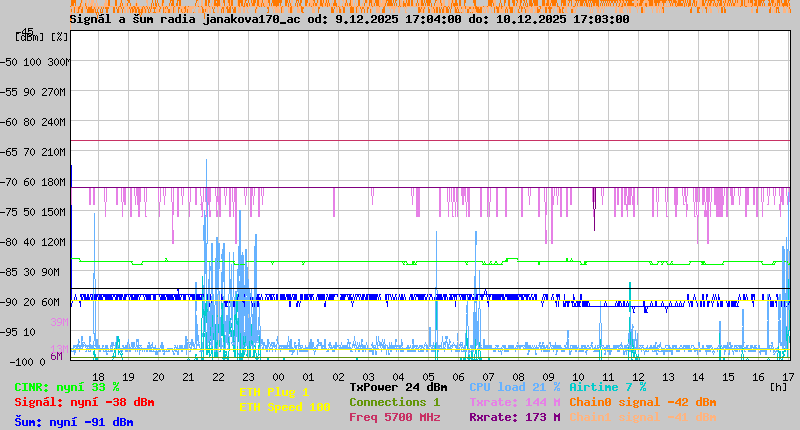Click the '-70 60 180M' y-axis label
Screen dimensions: 800x430
(x=33, y=182)
